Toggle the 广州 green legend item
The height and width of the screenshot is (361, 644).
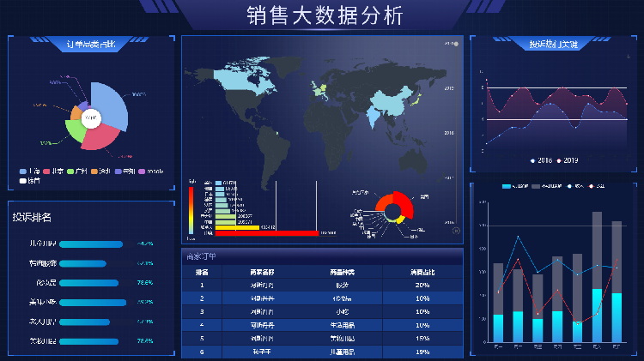coord(76,171)
